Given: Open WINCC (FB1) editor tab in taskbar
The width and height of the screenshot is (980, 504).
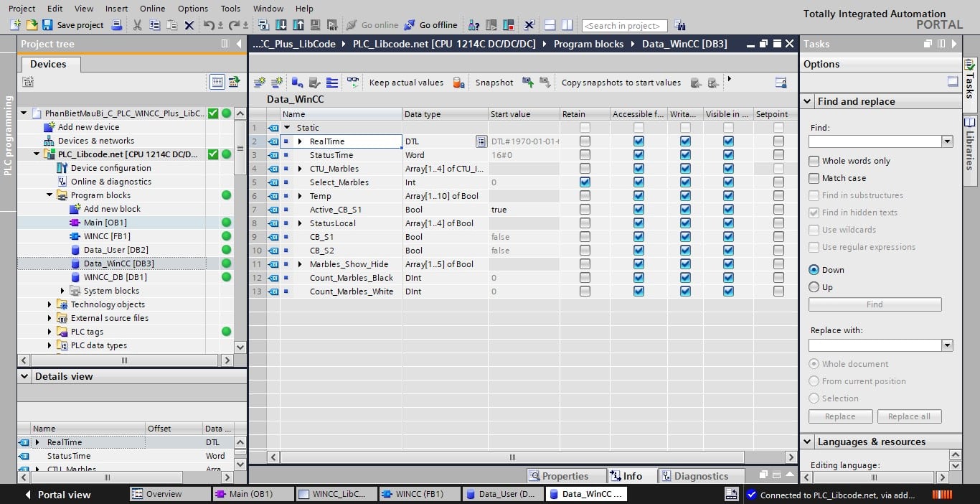Looking at the screenshot, I should [419, 494].
